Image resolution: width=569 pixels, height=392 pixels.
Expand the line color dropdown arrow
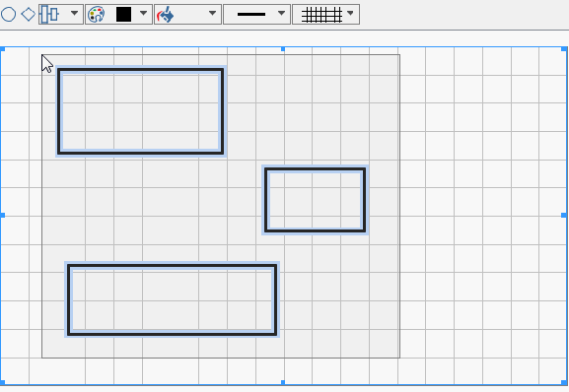click(x=143, y=14)
